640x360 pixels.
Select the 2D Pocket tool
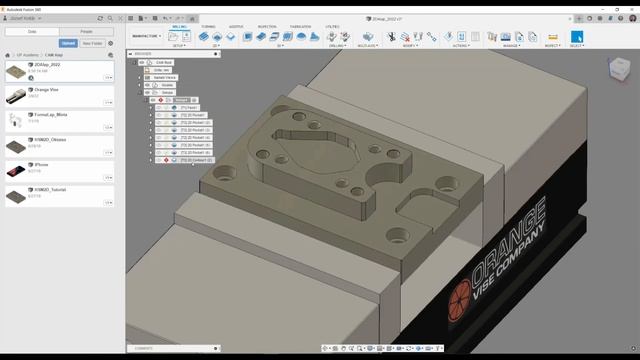(x=217, y=37)
